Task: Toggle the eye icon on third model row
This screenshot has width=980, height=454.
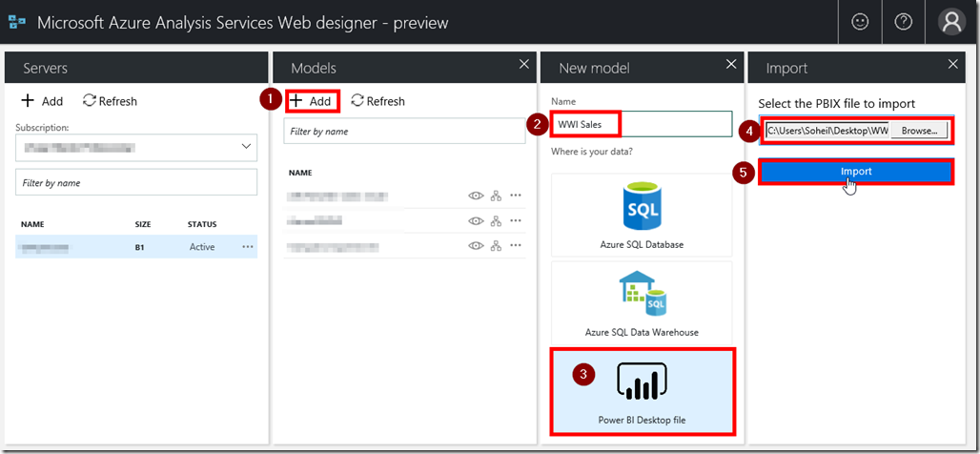Action: (477, 246)
